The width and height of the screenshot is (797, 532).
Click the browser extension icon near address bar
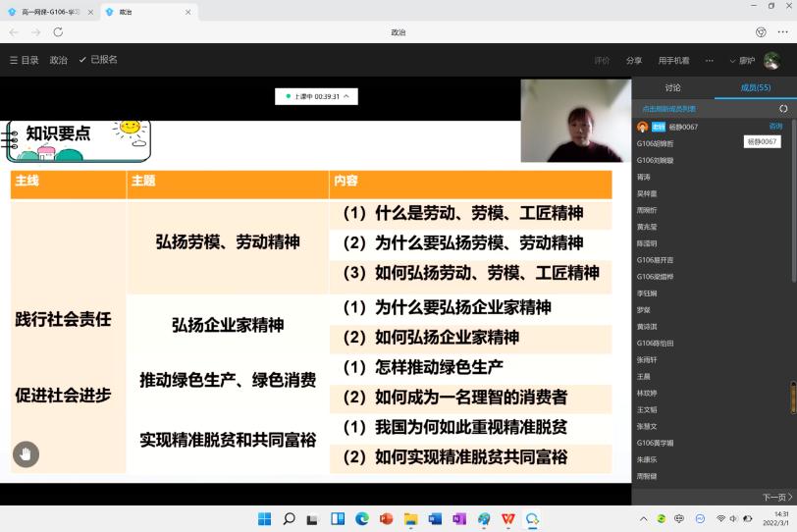[x=761, y=32]
